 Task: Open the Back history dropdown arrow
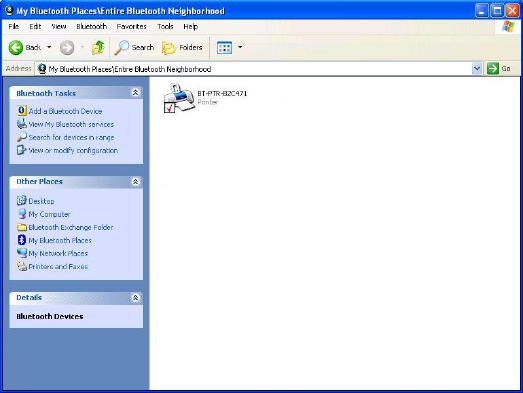point(49,47)
